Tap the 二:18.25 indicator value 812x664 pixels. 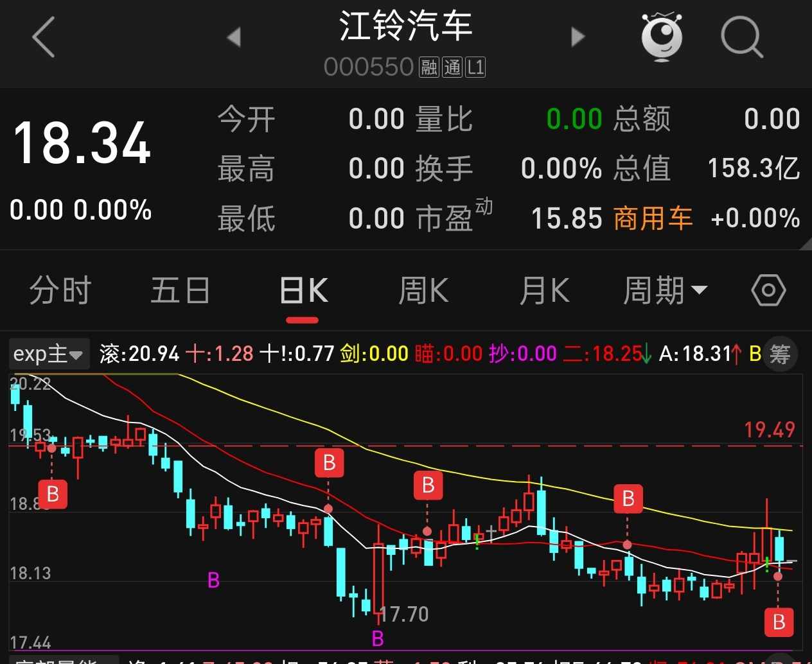(607, 354)
